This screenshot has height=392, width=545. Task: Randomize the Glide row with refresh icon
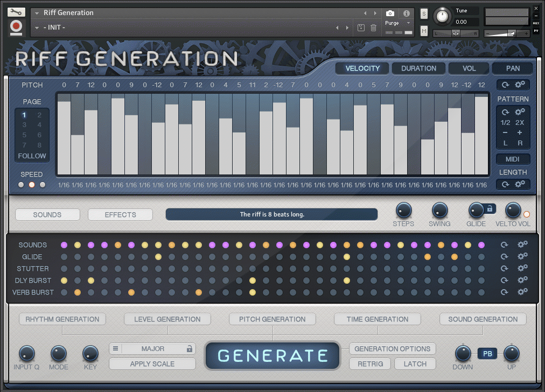tap(505, 257)
